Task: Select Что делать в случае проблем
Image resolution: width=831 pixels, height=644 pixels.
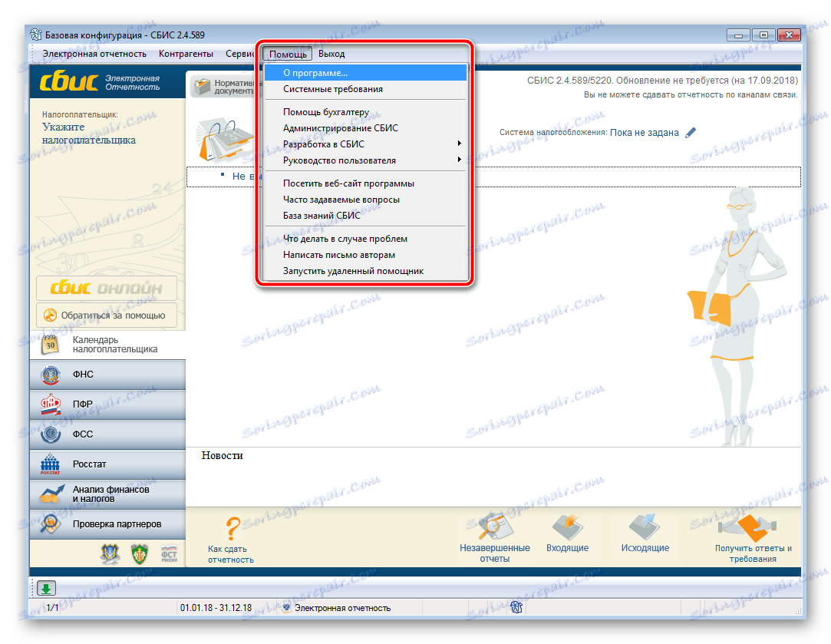Action: coord(365,239)
